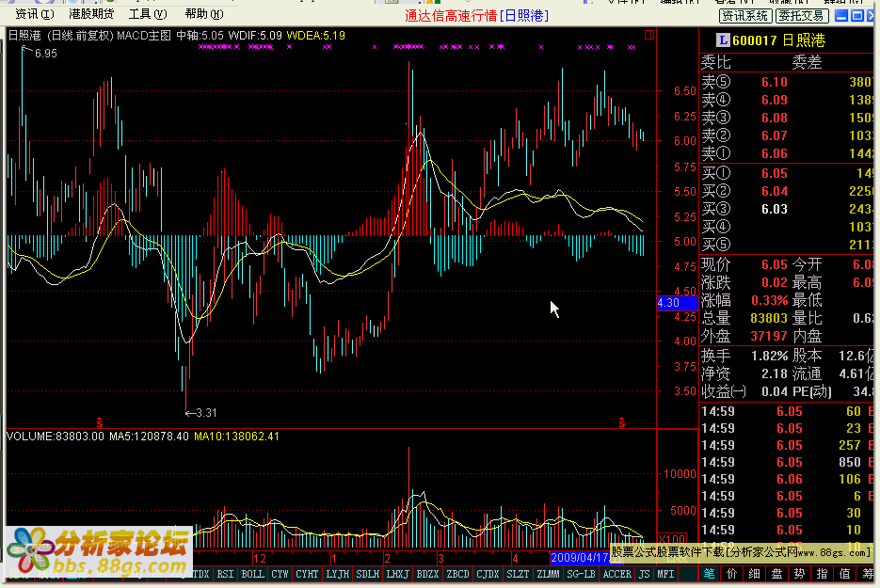Click the 6.95 high-price label on chart
This screenshot has width=880, height=588.
(x=45, y=54)
